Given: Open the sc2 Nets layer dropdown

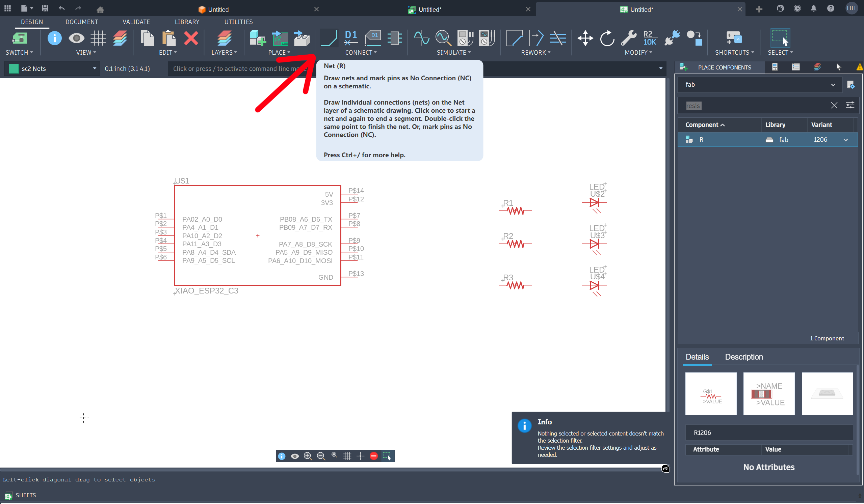Looking at the screenshot, I should 94,68.
